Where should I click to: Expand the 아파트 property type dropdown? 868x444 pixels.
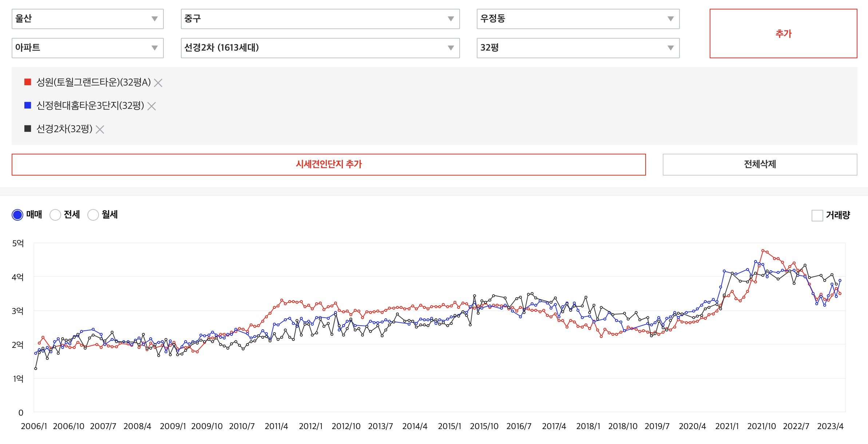coord(87,48)
